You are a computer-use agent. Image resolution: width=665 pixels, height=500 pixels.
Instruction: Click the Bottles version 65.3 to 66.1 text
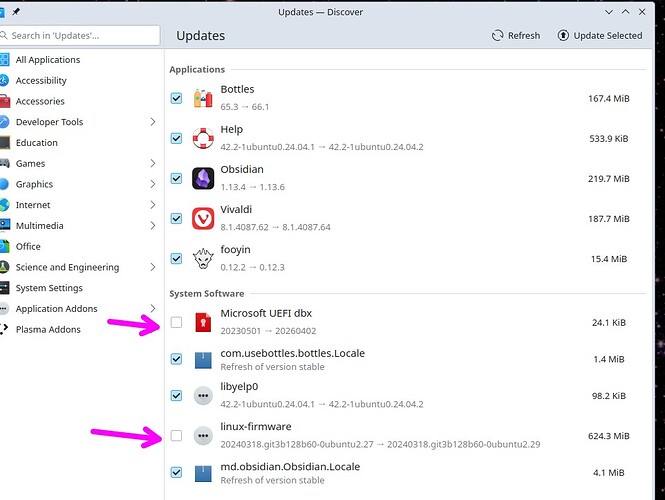245,107
